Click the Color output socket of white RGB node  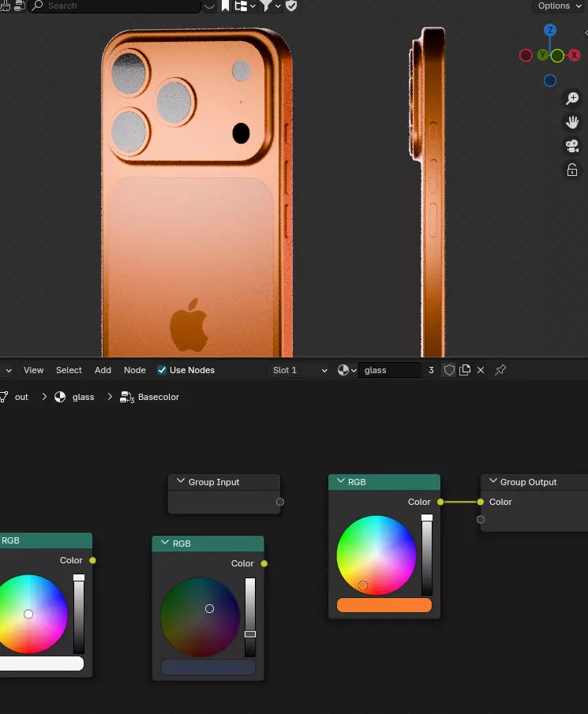[x=92, y=560]
